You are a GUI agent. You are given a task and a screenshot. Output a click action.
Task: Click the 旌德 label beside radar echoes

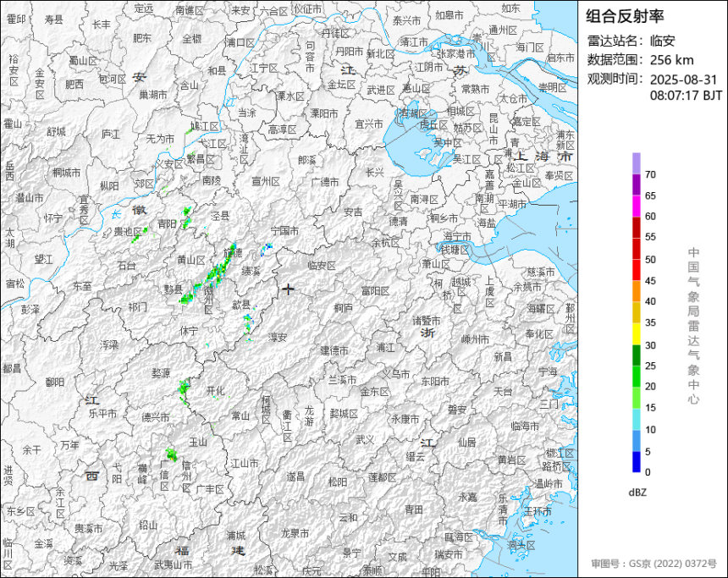pos(233,254)
